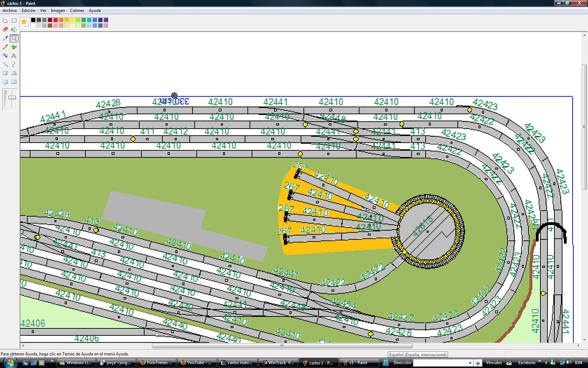Pick the red color swatch
This screenshot has height=368, width=588.
click(56, 20)
